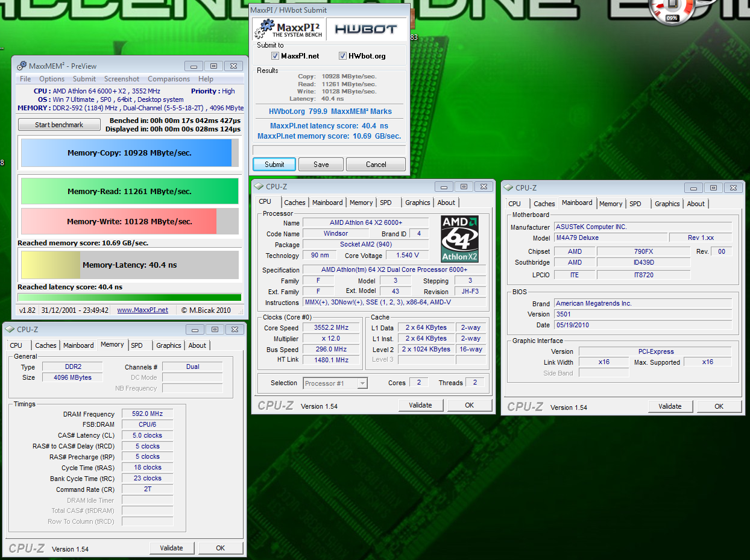Screen dimensions: 750x560
Task: Click the Start benchmark button
Action: [59, 125]
